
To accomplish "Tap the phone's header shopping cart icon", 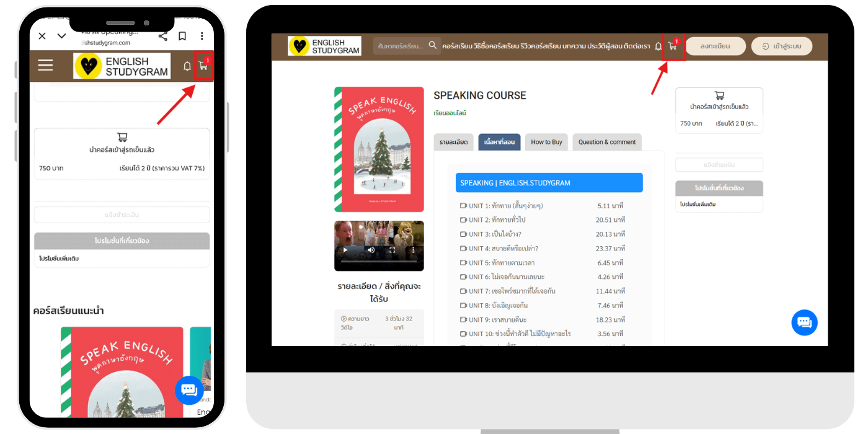I will point(203,66).
